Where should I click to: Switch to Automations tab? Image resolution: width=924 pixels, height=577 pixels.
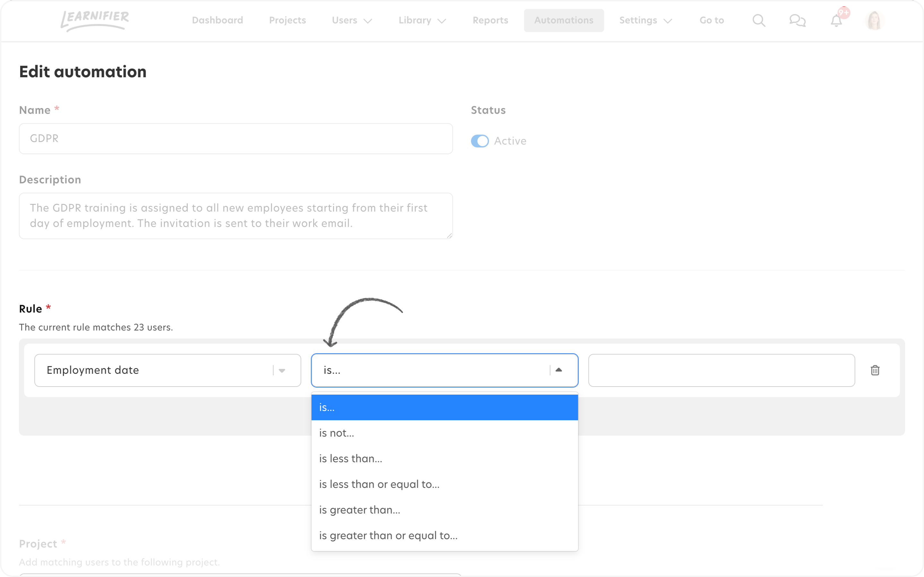click(564, 20)
